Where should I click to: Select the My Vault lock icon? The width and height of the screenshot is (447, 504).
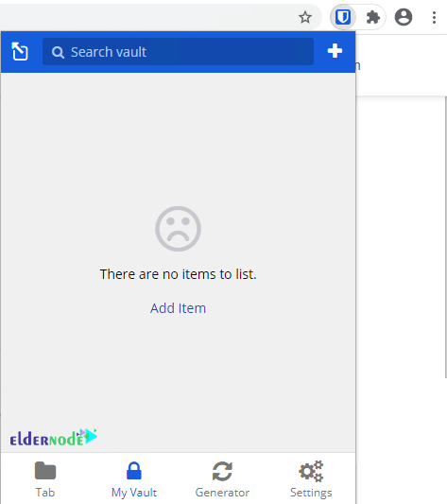coord(134,471)
